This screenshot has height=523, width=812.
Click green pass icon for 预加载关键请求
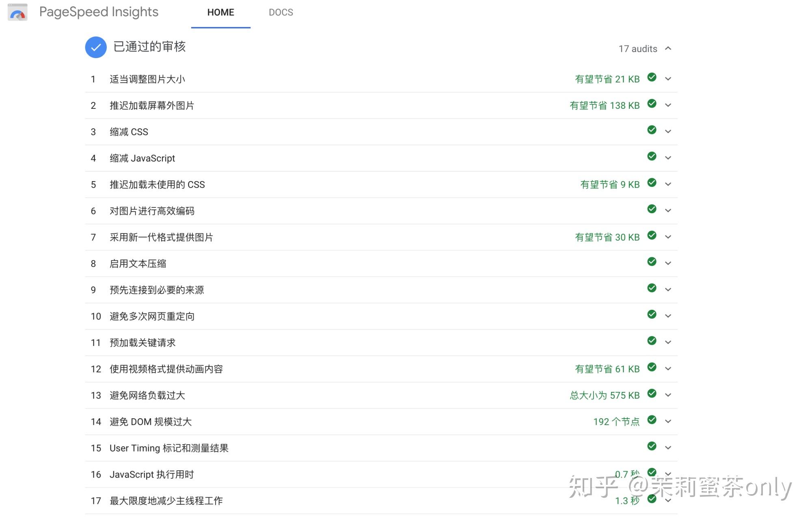[x=652, y=341]
